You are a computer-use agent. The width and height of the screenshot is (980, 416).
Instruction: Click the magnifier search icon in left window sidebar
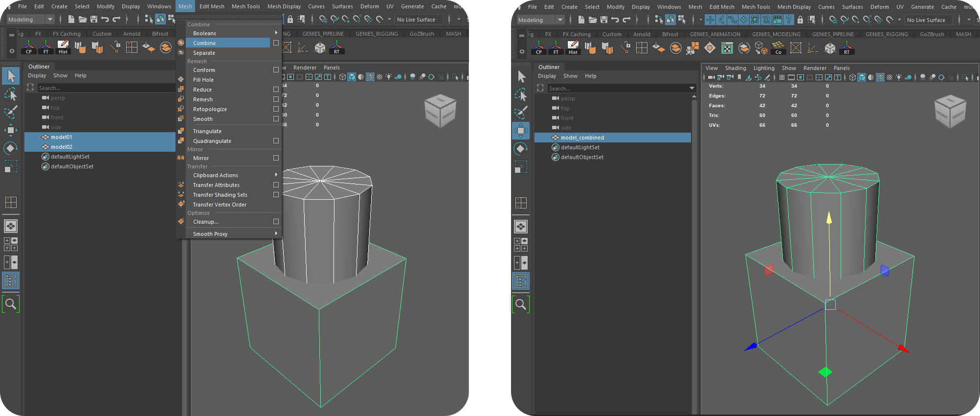(x=11, y=304)
